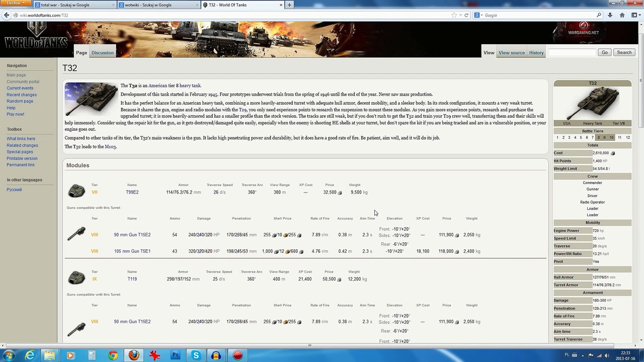Click the Play now! link
This screenshot has width=644, height=362.
(x=16, y=114)
